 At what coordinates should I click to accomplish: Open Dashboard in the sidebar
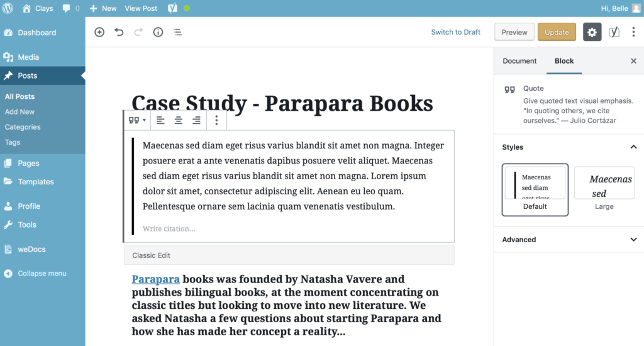coord(43,33)
